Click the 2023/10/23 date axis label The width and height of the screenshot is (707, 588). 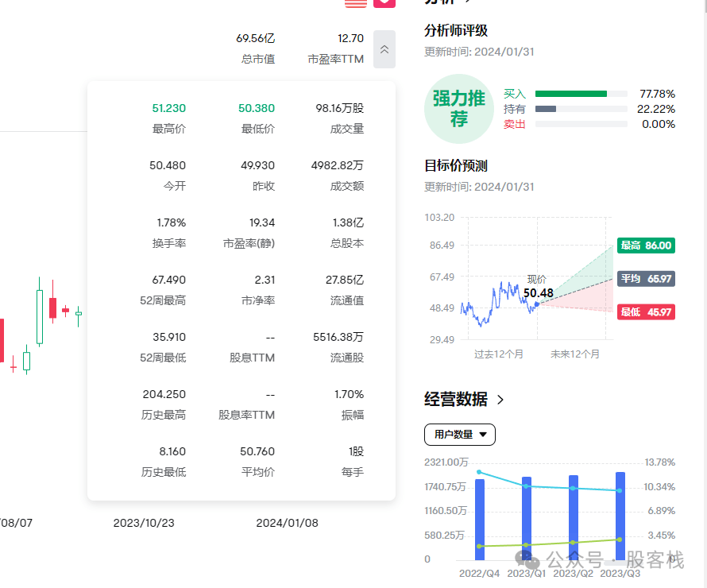144,523
